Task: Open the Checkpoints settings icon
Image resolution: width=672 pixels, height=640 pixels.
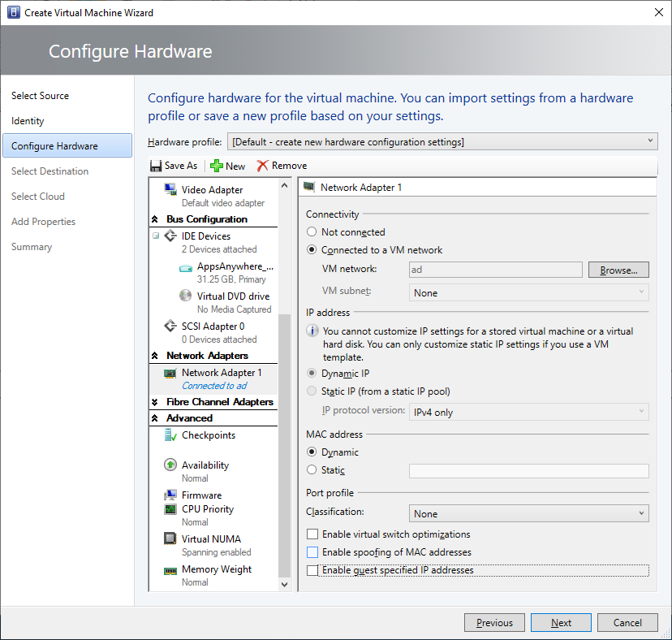Action: [x=170, y=435]
